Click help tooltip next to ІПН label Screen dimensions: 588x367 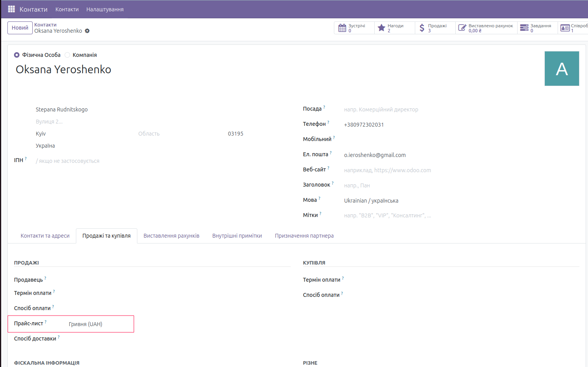(26, 159)
